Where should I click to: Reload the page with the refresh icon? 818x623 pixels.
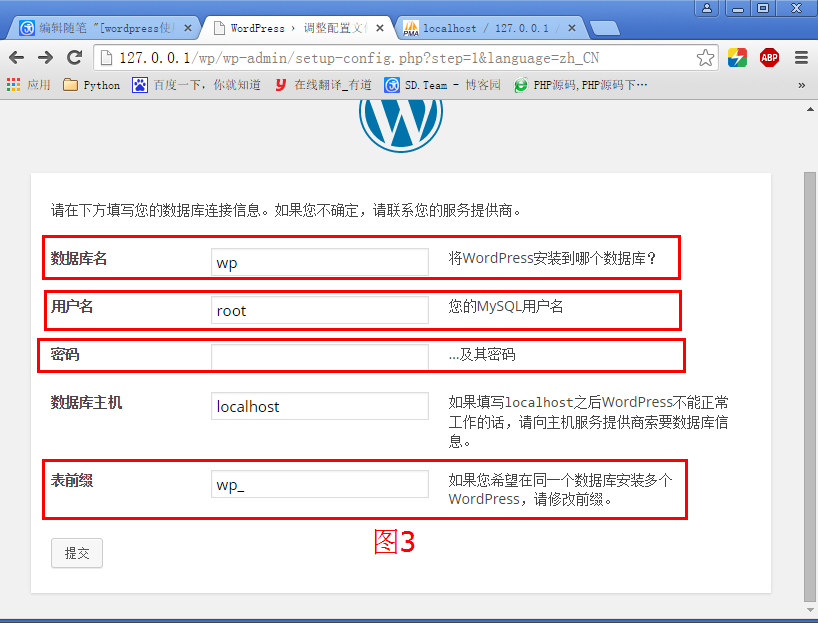[75, 57]
